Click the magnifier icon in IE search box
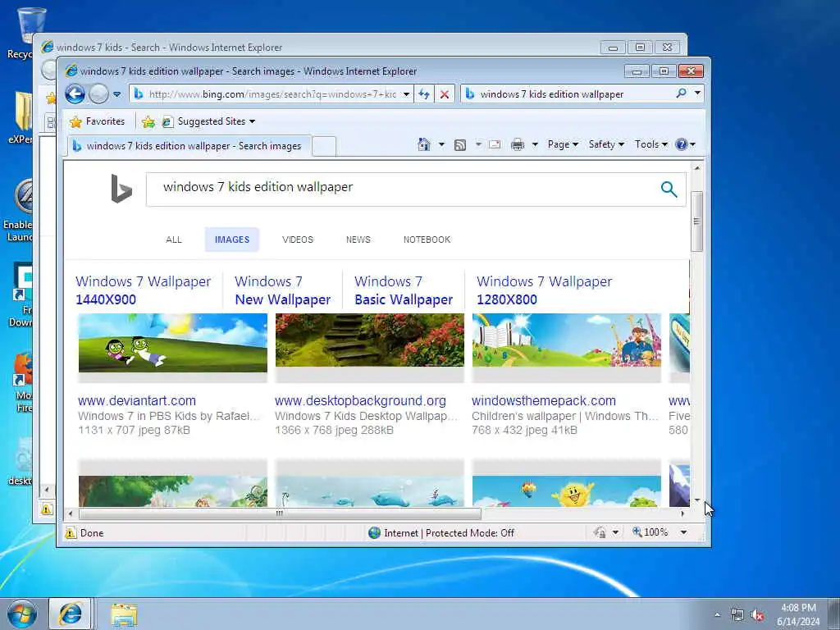 point(681,94)
